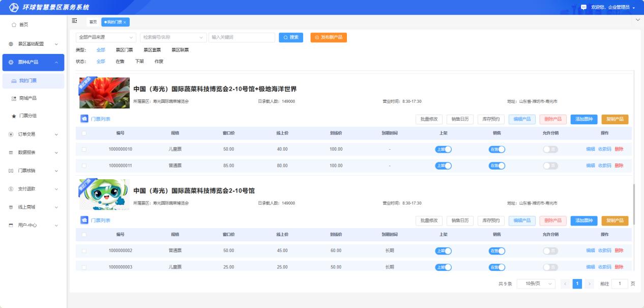Toggle 上架 switch for ticket 1000000011
Viewport: 644px width, 308px height.
tap(443, 165)
